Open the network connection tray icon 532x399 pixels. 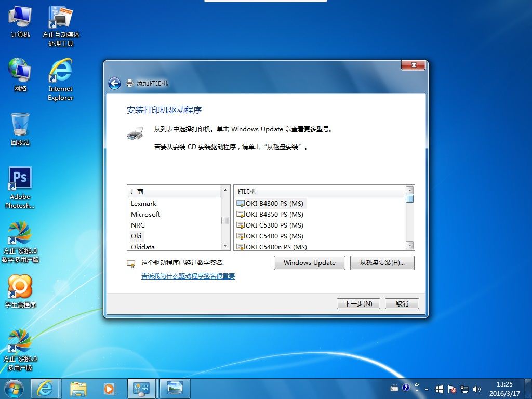[464, 389]
